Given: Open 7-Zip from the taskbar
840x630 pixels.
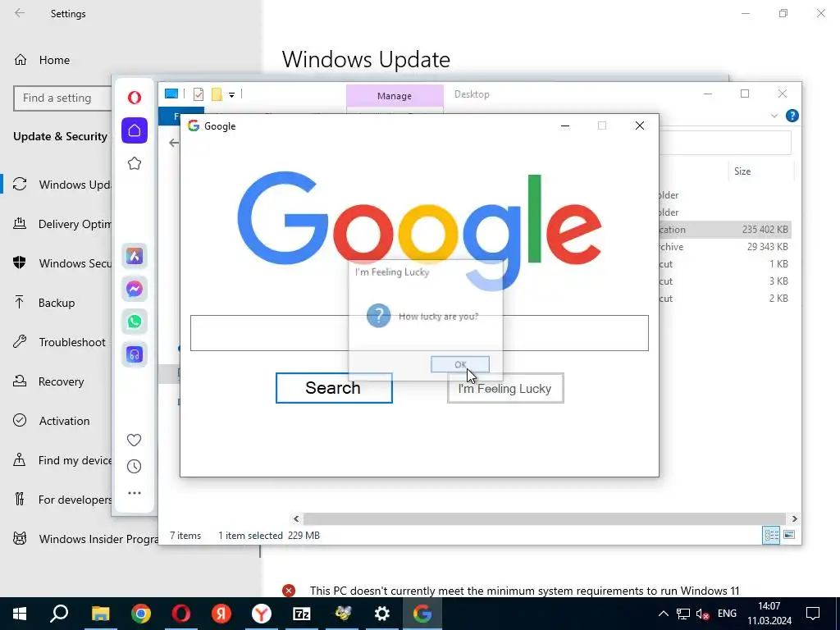Looking at the screenshot, I should click(x=302, y=614).
